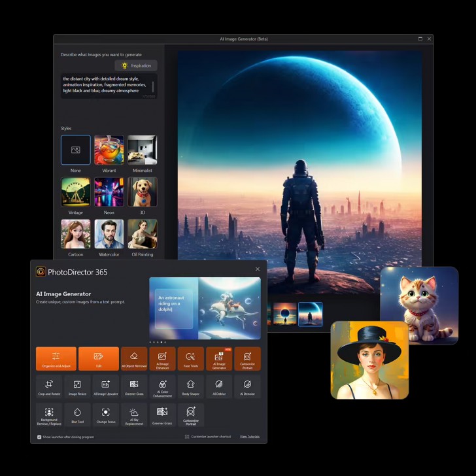Image resolution: width=476 pixels, height=476 pixels.
Task: Launch the Body Shaper tool
Action: coord(191,386)
